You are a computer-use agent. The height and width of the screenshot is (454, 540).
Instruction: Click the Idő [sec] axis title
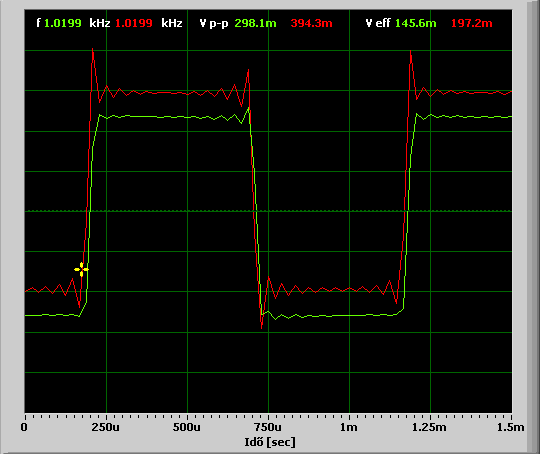(270, 442)
